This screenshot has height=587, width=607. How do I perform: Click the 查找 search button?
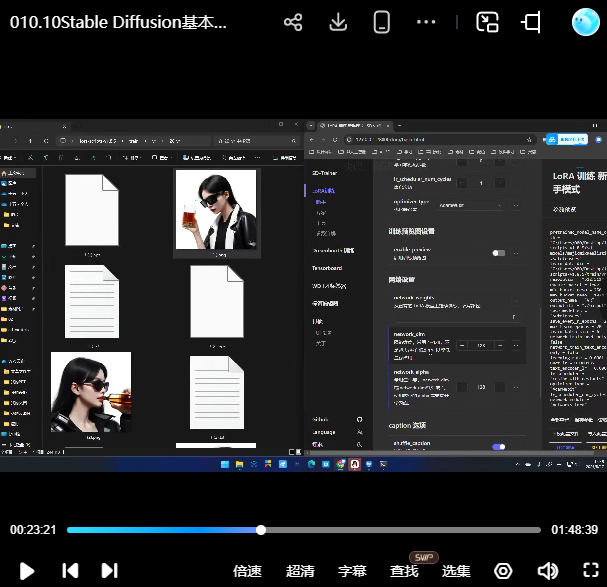click(x=404, y=571)
